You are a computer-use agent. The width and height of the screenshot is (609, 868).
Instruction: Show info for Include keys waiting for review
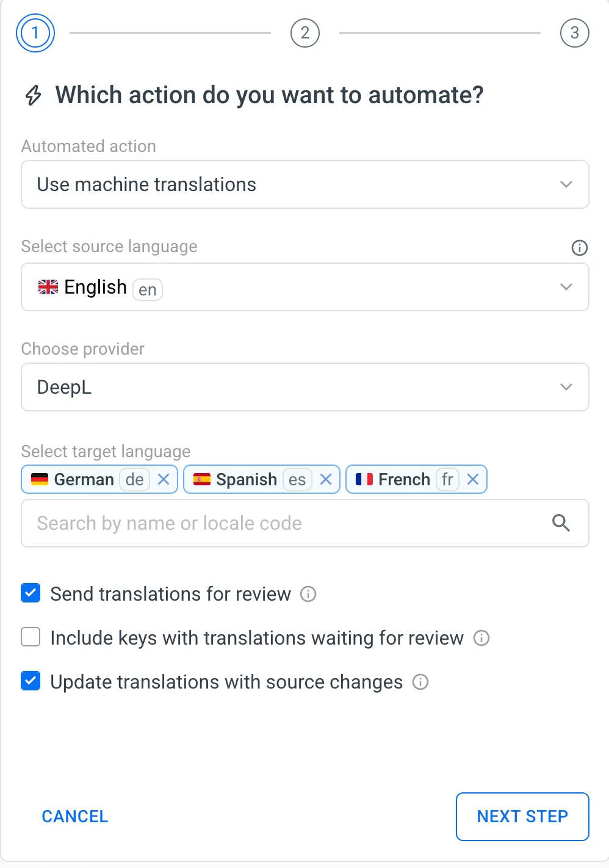point(481,638)
